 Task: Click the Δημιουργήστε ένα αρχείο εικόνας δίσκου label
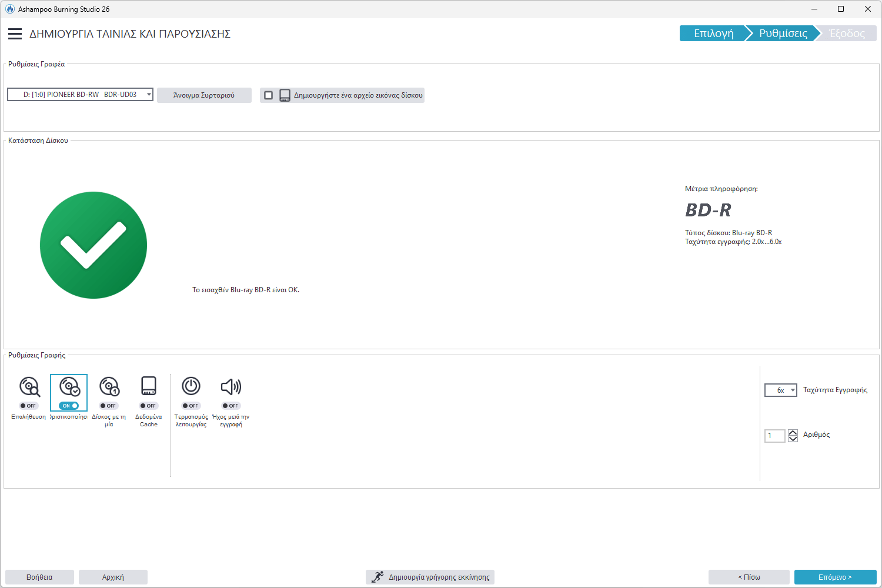358,95
